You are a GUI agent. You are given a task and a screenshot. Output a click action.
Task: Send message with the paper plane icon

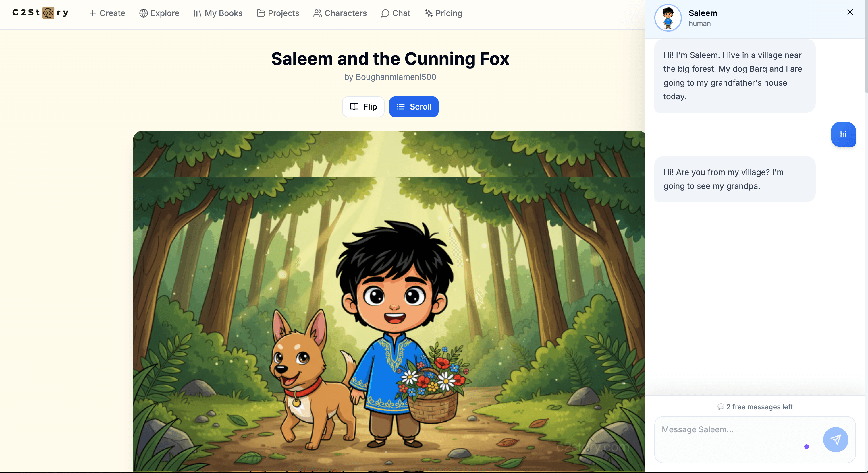(836, 439)
